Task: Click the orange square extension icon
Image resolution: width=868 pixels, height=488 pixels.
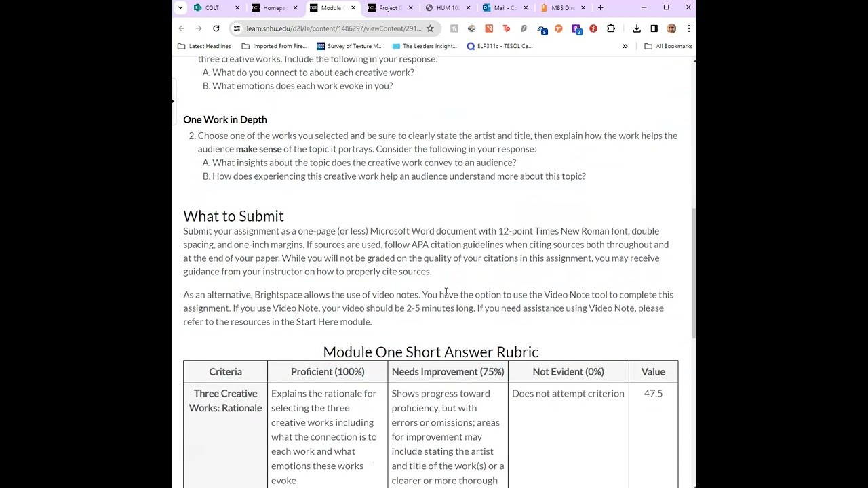Action: pyautogui.click(x=489, y=28)
